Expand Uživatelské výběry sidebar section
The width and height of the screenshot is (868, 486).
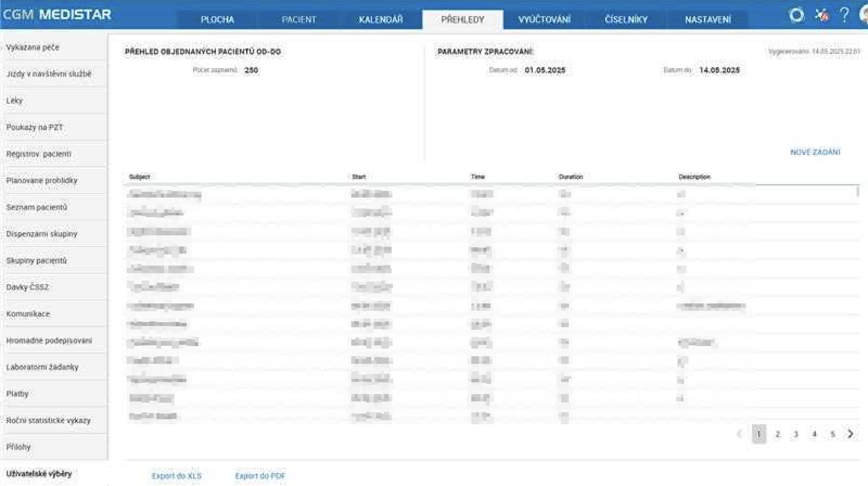pyautogui.click(x=39, y=474)
